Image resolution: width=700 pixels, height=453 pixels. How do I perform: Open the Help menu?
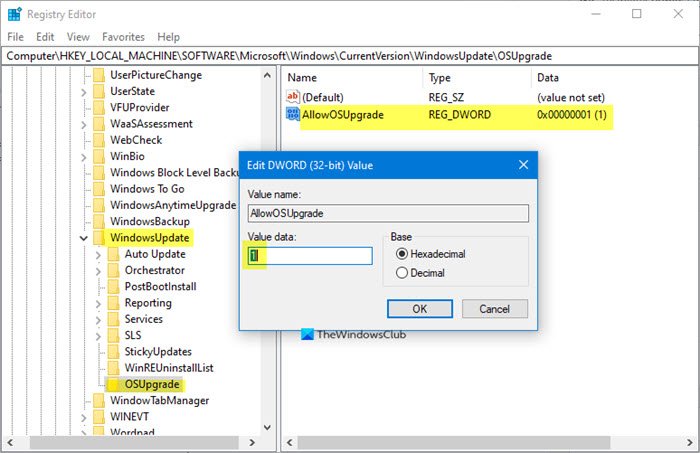click(168, 37)
